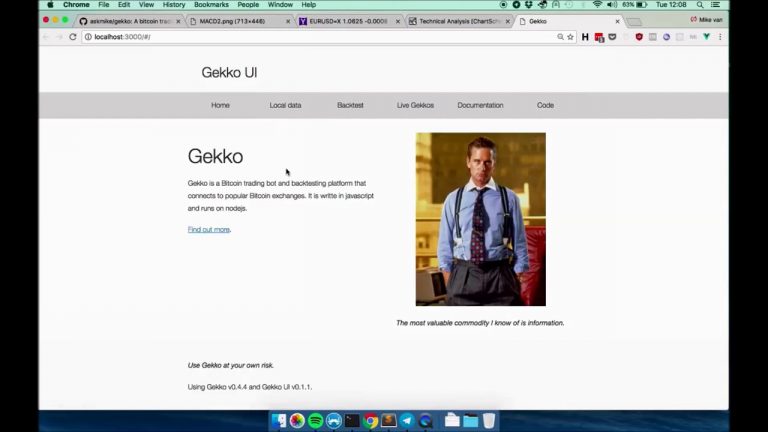Click the Gordon Gekko portrait image
This screenshot has height=432, width=768.
click(480, 219)
